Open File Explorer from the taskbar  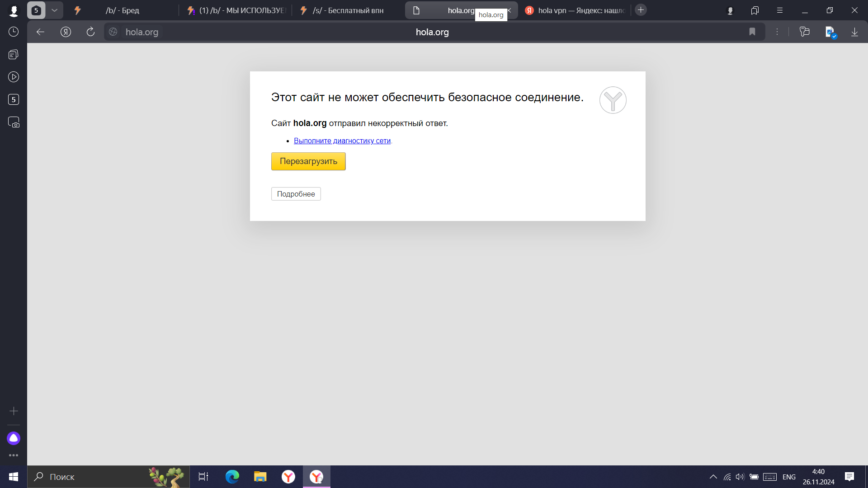[260, 477]
